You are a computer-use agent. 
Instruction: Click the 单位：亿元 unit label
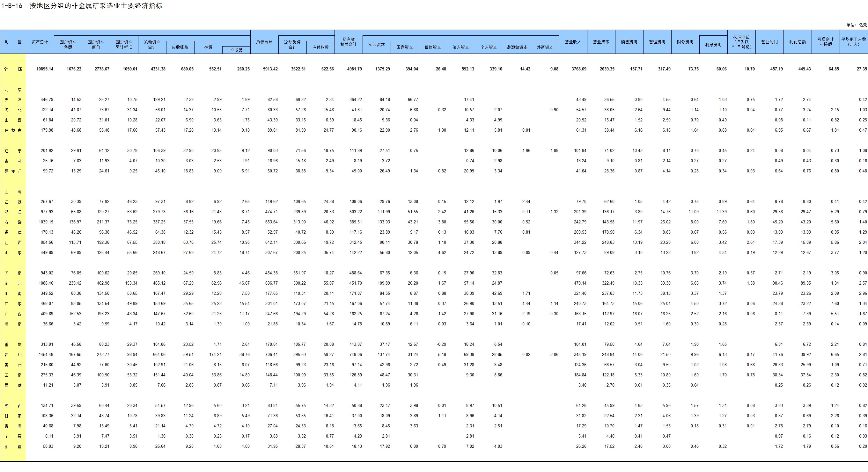tap(856, 25)
